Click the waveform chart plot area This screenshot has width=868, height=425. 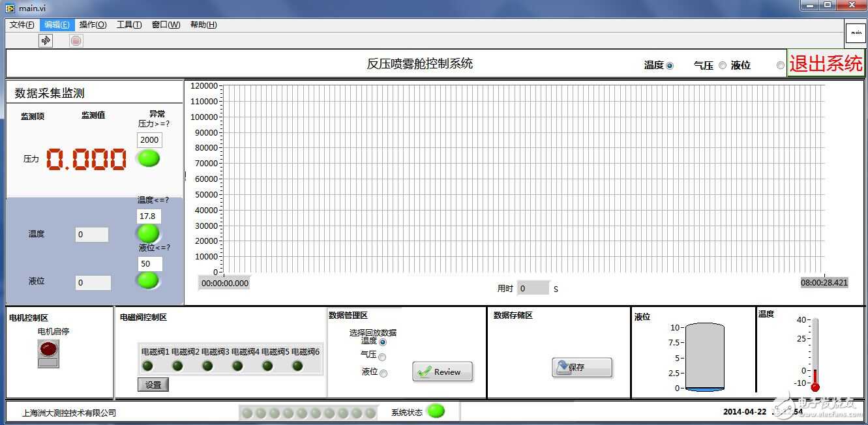[523, 179]
